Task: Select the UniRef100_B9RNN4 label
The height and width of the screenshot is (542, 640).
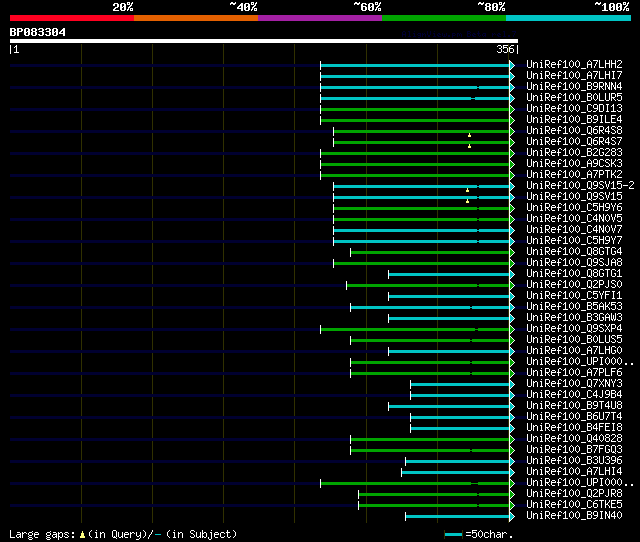Action: [x=574, y=87]
